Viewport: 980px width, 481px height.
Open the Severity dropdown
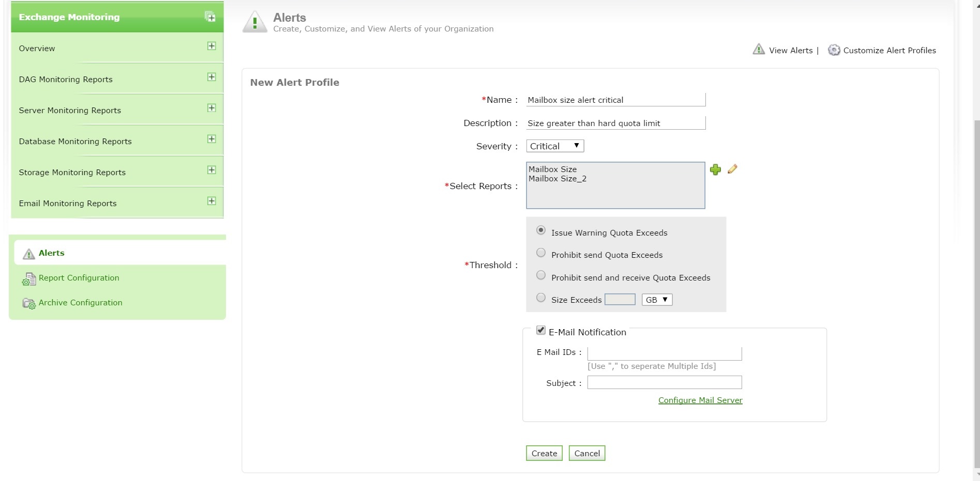pyautogui.click(x=555, y=146)
